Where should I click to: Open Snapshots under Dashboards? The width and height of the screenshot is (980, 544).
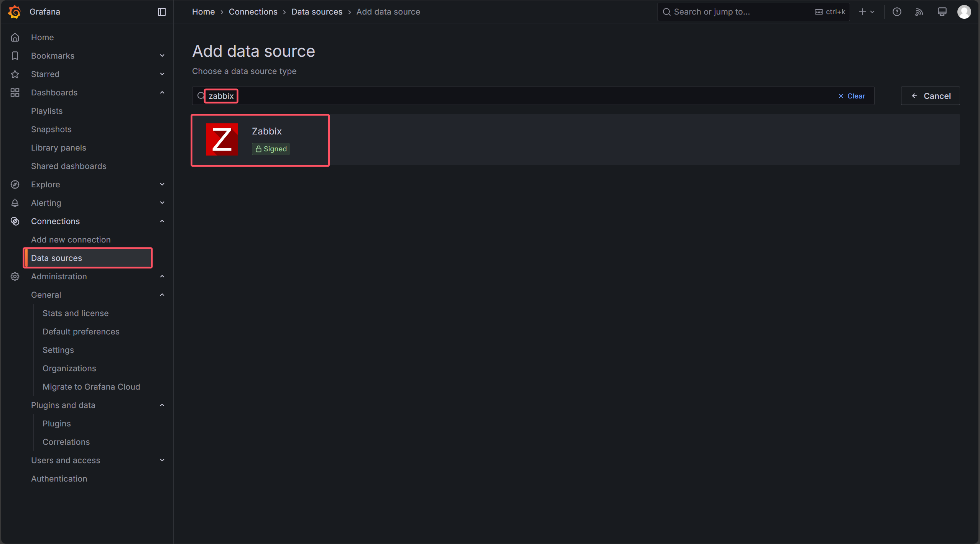[x=51, y=129]
